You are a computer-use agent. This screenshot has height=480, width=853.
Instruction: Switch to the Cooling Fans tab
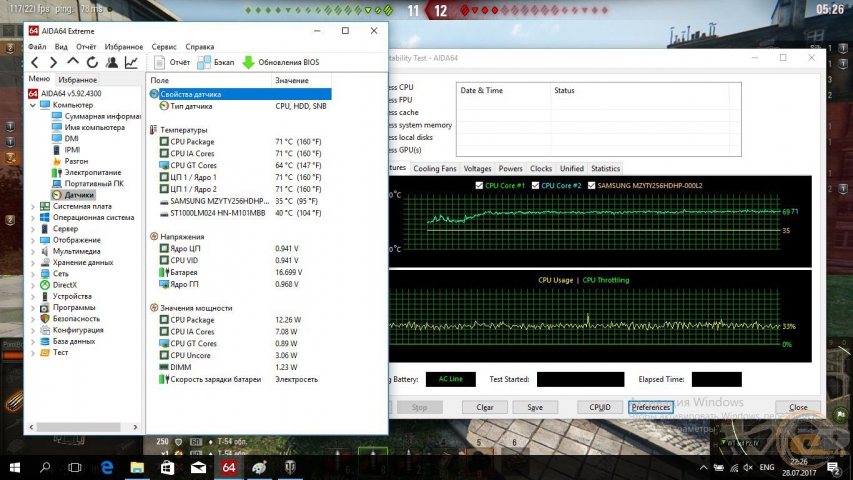435,169
